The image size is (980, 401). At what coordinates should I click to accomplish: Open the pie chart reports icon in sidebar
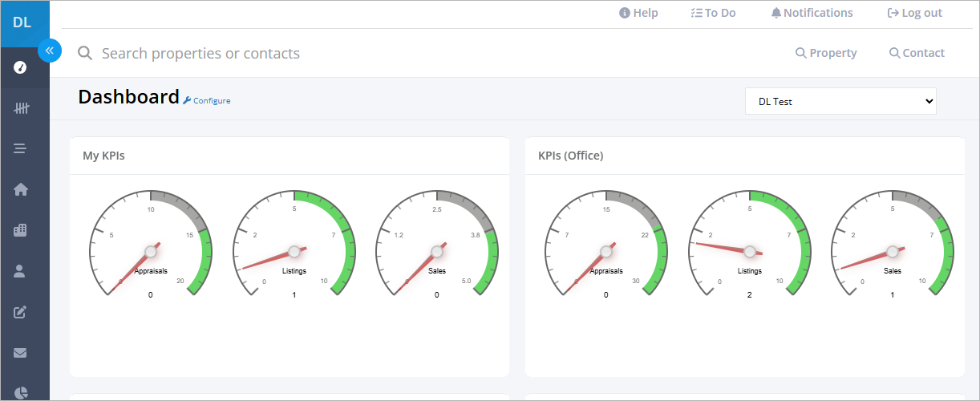21,392
